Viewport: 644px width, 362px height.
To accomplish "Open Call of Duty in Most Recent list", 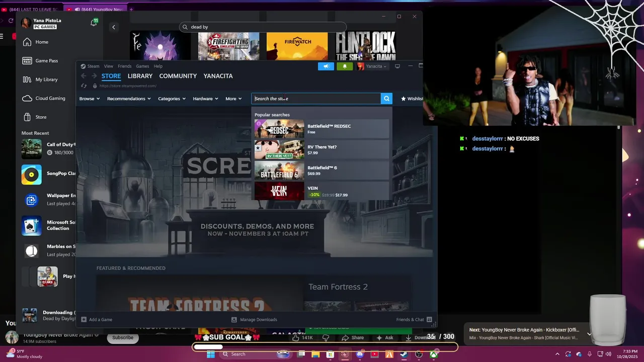I will pos(48,148).
